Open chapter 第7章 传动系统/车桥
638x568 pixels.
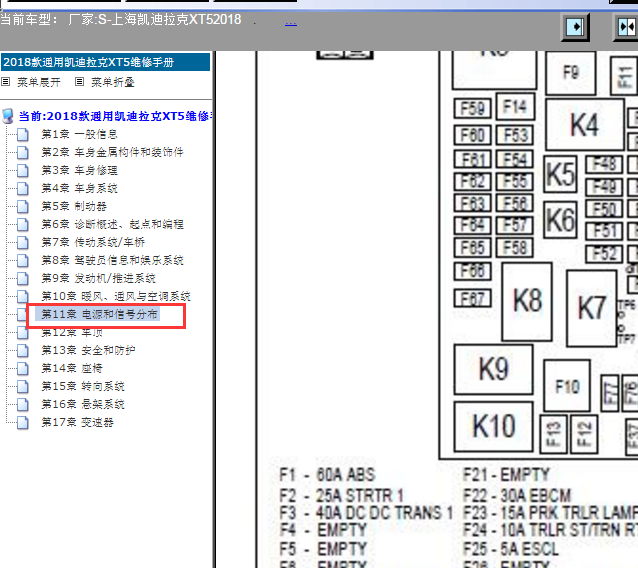[x=93, y=242]
